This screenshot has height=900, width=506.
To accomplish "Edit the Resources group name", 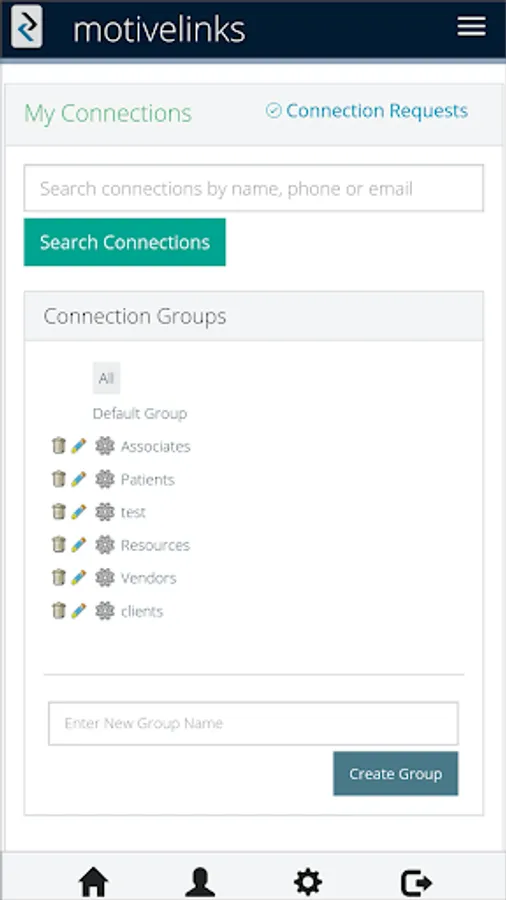I will [x=79, y=544].
